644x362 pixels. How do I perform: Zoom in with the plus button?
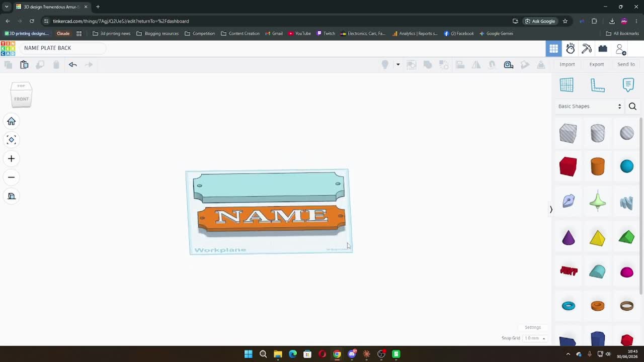[x=11, y=158]
